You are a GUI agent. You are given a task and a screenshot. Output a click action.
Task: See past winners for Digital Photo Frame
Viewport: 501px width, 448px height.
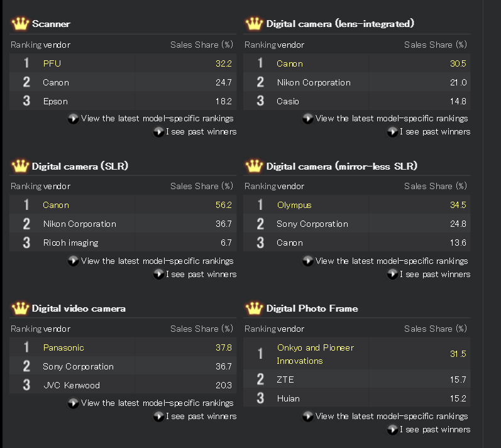click(x=435, y=430)
